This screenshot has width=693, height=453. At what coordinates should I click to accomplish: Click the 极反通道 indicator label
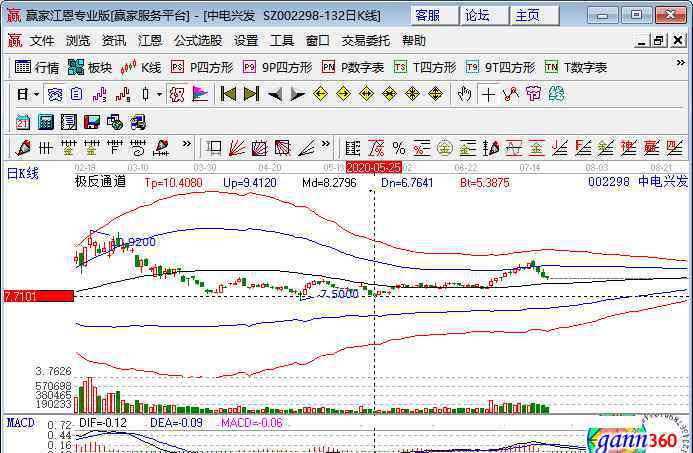[100, 182]
